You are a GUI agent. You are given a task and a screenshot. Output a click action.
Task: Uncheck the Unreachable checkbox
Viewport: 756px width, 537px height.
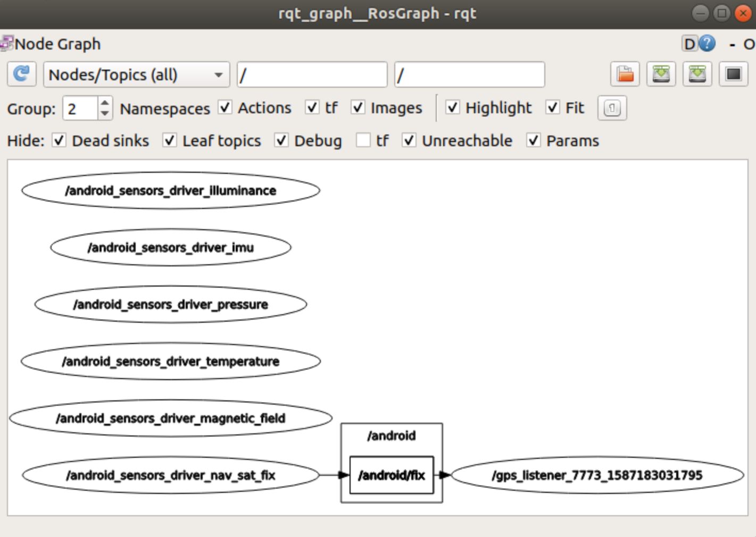point(409,141)
